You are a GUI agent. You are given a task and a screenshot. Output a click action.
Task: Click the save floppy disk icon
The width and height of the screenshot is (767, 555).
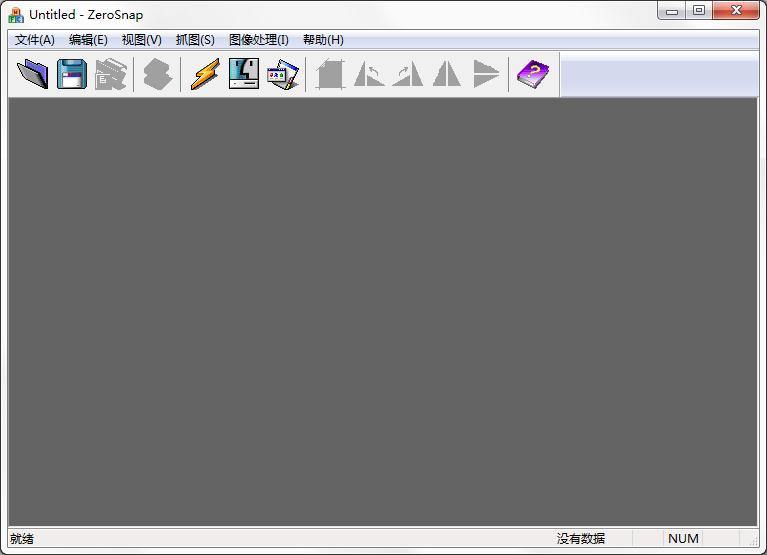coord(71,74)
